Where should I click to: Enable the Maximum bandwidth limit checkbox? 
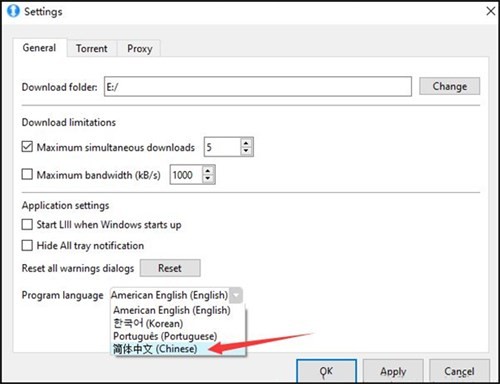(27, 174)
